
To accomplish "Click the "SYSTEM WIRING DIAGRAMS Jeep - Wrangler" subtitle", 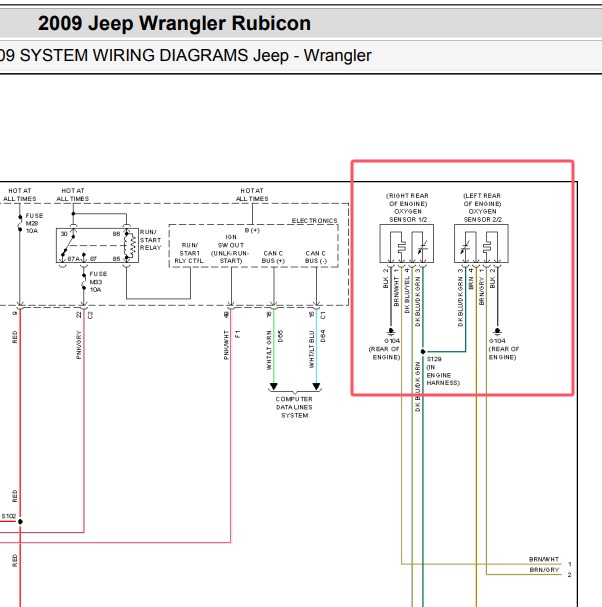I will coord(196,55).
